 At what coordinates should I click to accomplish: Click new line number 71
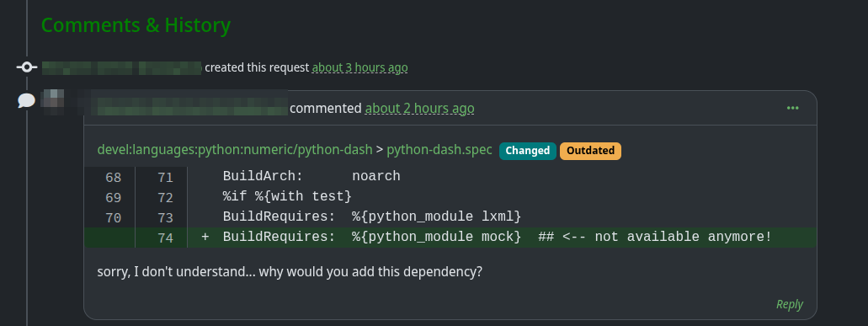(165, 177)
